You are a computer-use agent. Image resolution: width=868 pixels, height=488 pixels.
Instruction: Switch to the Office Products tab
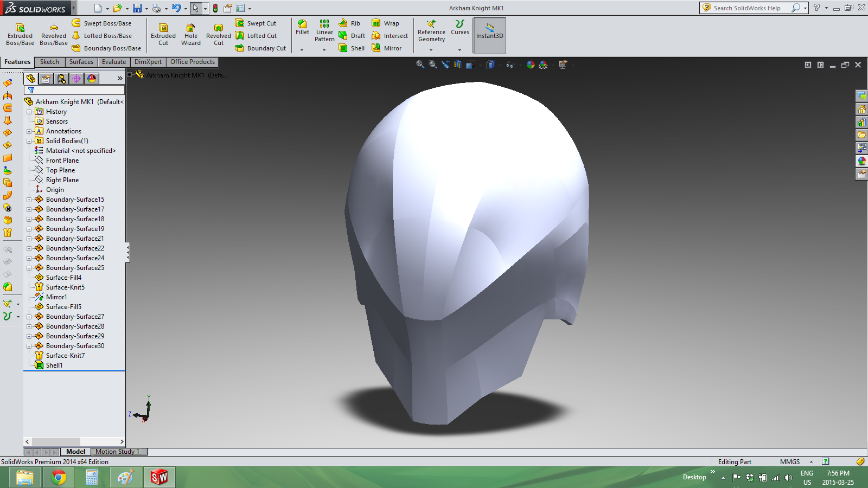coord(193,62)
